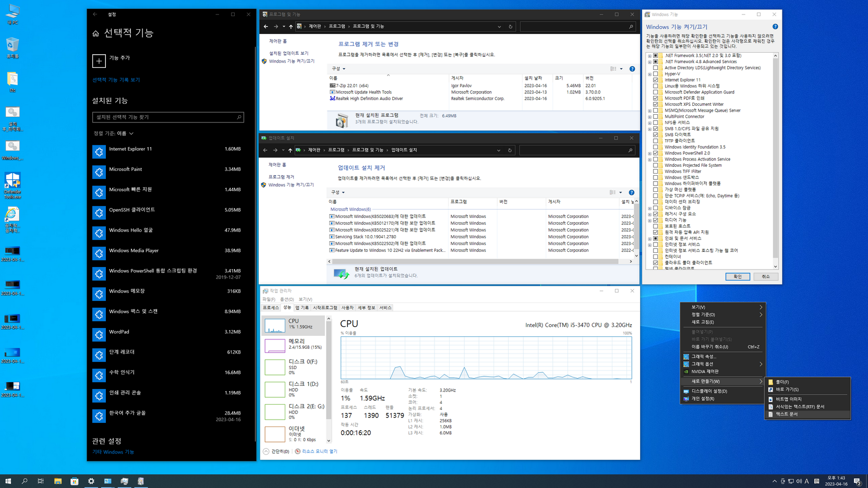Click the 취소 button in Windows 기능
Image resolution: width=868 pixels, height=488 pixels.
(x=766, y=277)
